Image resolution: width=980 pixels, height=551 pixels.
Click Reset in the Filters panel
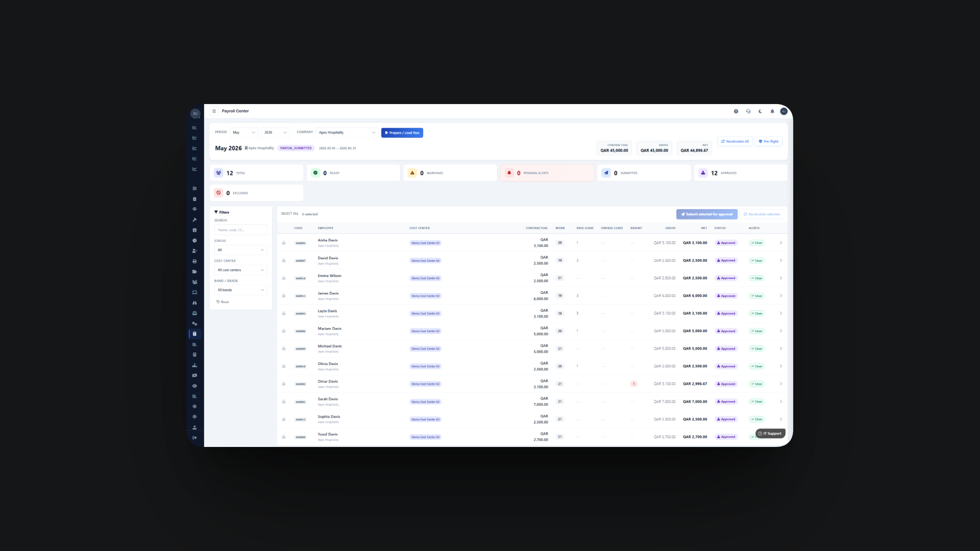[x=223, y=302]
